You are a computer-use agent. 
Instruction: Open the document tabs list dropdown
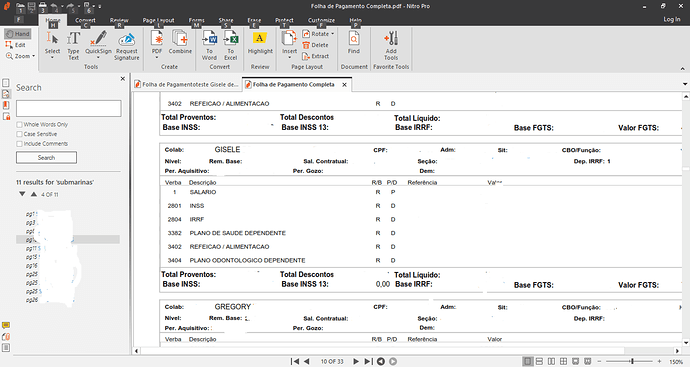tap(685, 84)
